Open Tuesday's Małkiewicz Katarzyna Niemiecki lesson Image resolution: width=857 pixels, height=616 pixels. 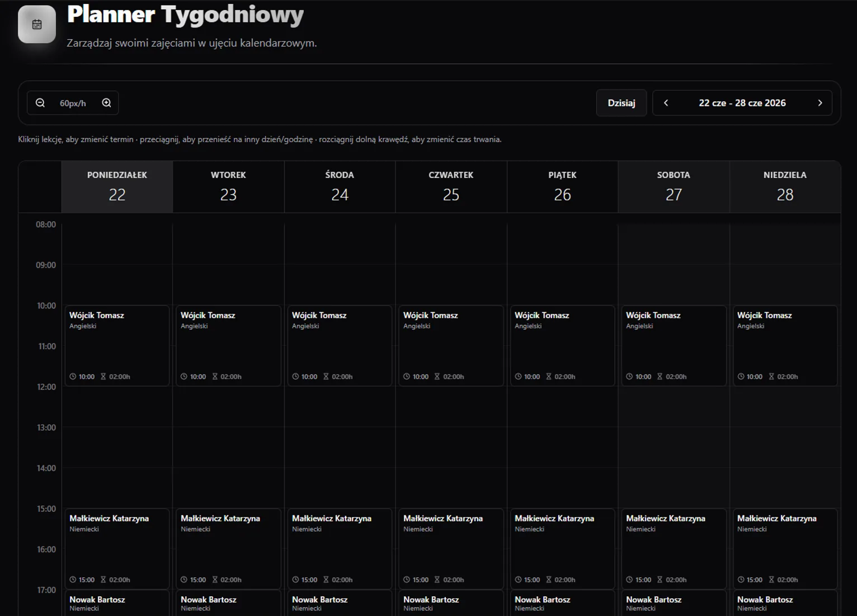click(228, 549)
